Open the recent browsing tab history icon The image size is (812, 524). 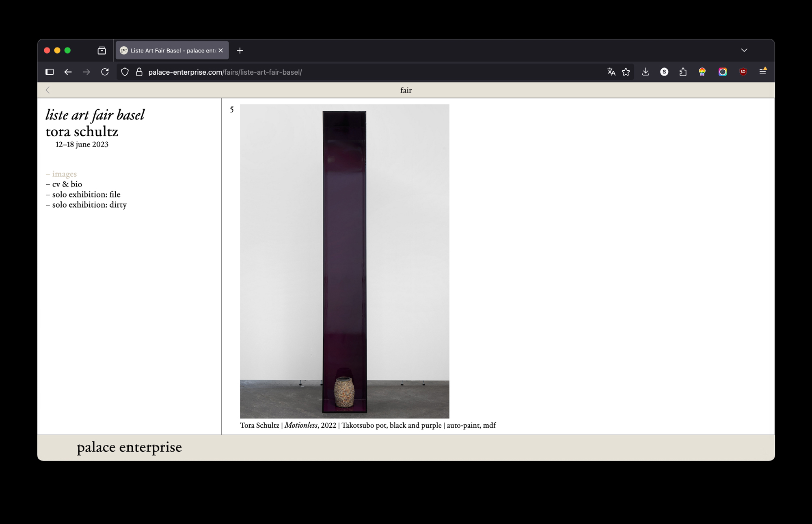coord(102,50)
